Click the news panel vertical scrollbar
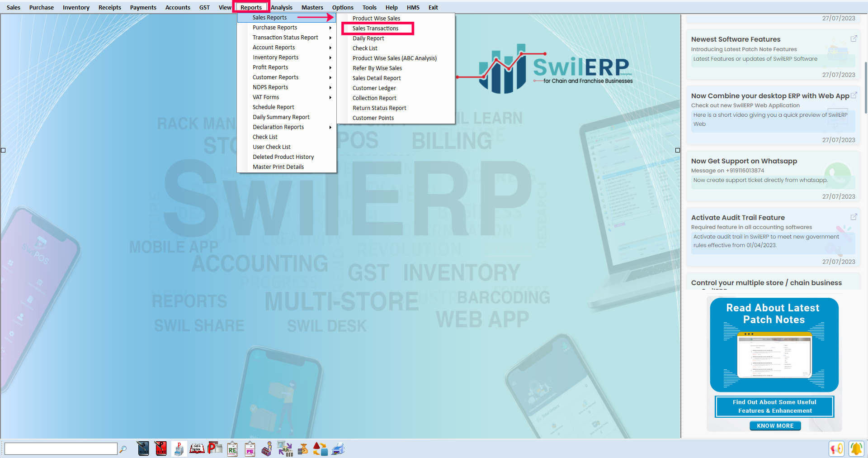The height and width of the screenshot is (458, 868). point(865,88)
